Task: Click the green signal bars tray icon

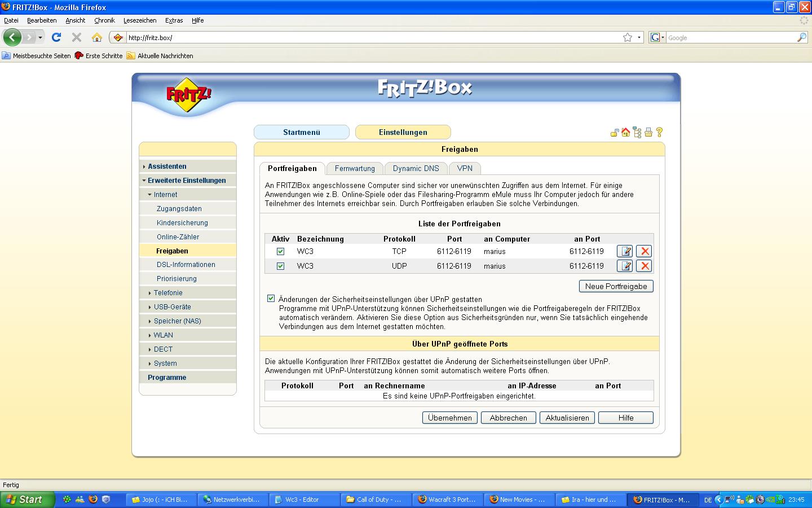Action: point(780,500)
